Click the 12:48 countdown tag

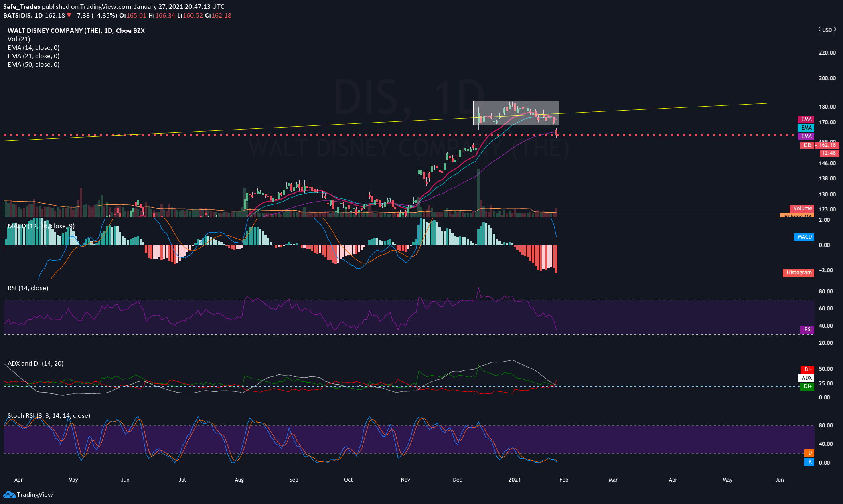point(829,153)
